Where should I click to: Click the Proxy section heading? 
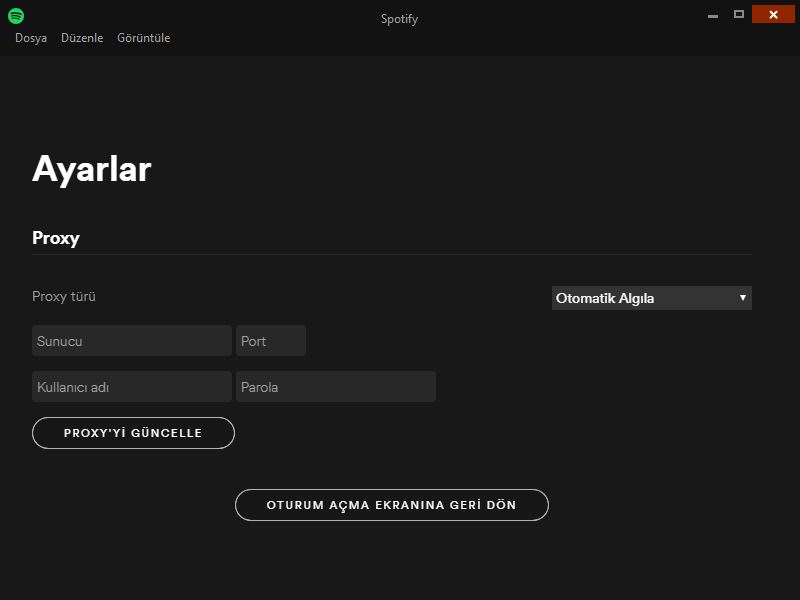56,238
